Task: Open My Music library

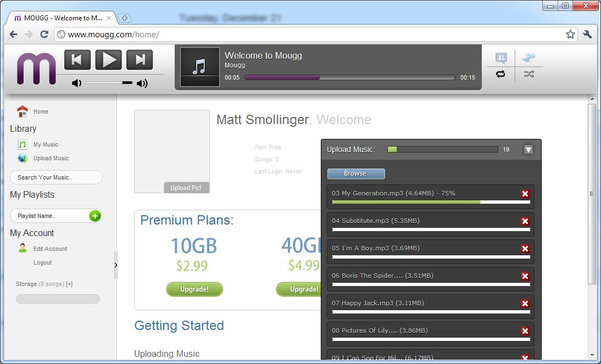Action: (46, 144)
